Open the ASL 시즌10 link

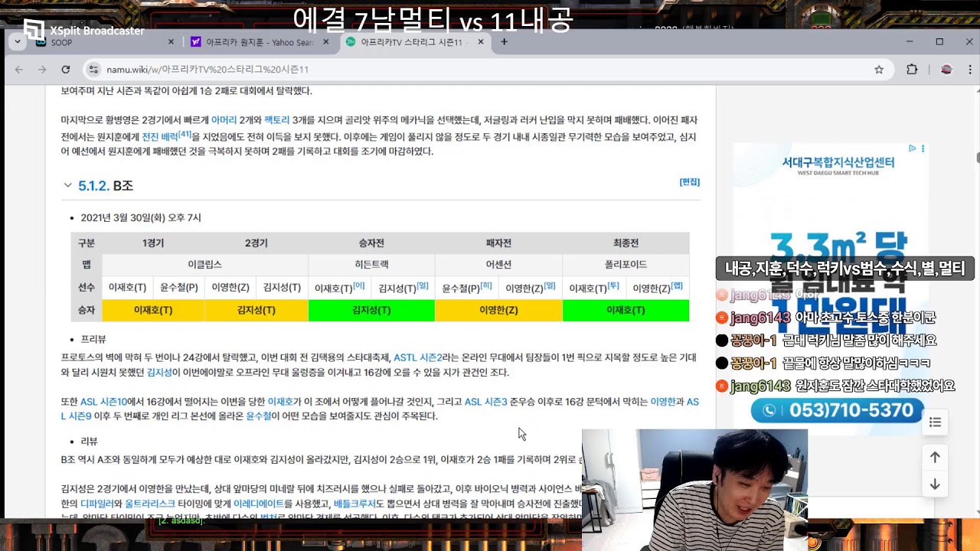coord(103,402)
